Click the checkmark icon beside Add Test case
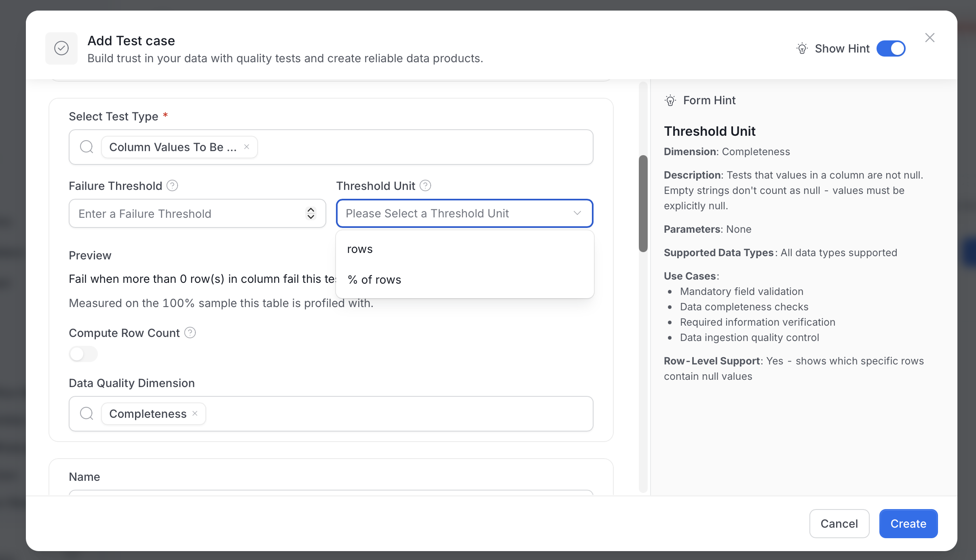This screenshot has width=976, height=560. [61, 48]
